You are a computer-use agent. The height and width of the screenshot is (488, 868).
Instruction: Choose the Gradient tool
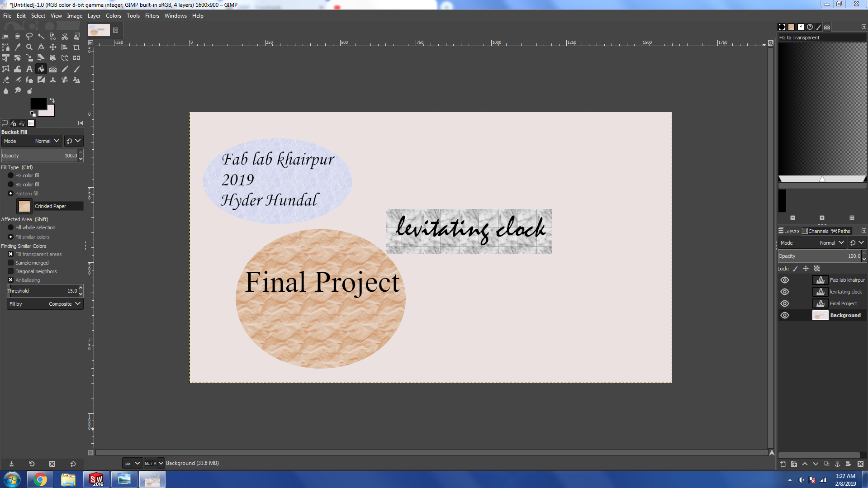[x=53, y=69]
